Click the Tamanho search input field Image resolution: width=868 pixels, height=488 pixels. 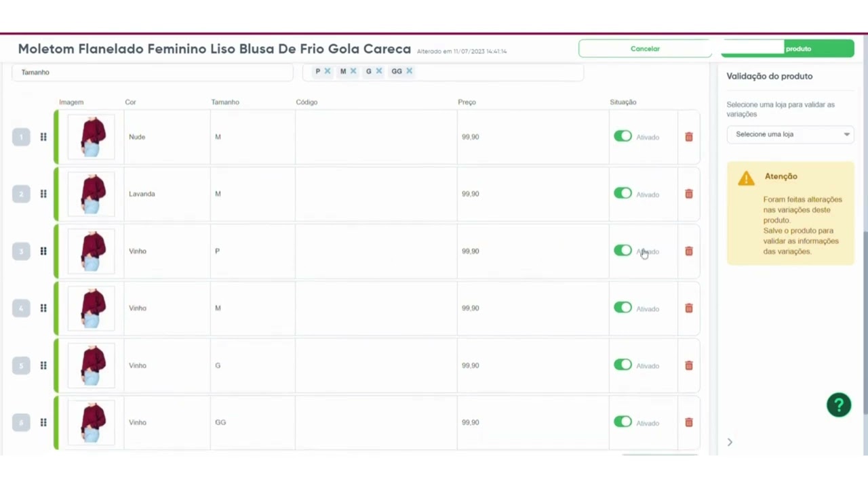coord(153,72)
